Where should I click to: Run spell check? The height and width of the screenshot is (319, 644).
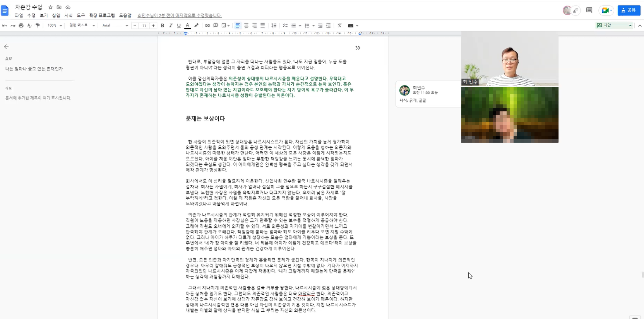(x=29, y=26)
